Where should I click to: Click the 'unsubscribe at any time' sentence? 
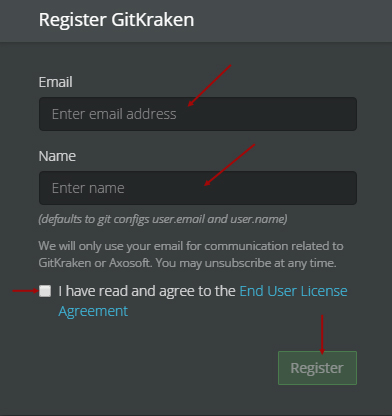click(246, 263)
